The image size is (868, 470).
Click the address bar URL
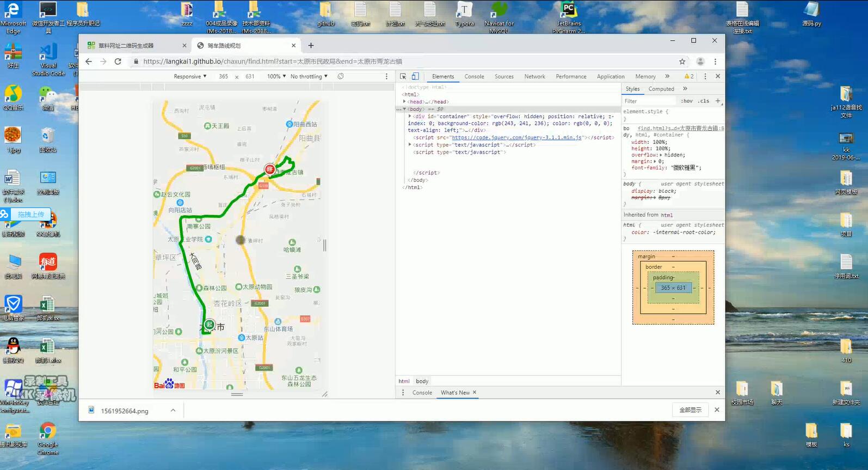(273, 62)
